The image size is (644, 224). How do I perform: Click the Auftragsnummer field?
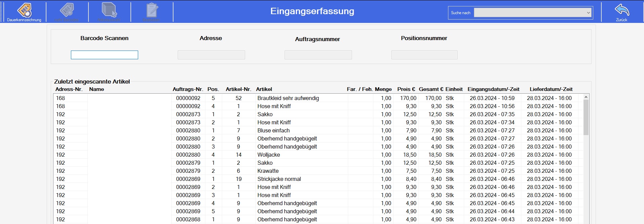coord(318,55)
